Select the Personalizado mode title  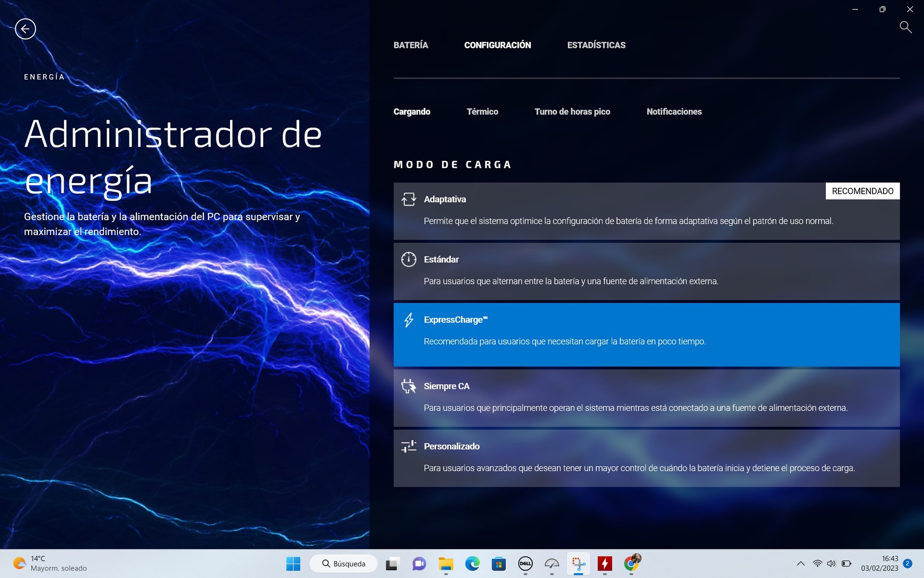pyautogui.click(x=451, y=446)
